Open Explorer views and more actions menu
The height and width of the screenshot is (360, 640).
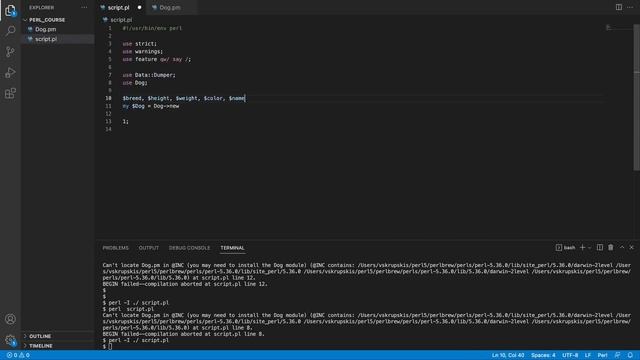(84, 7)
